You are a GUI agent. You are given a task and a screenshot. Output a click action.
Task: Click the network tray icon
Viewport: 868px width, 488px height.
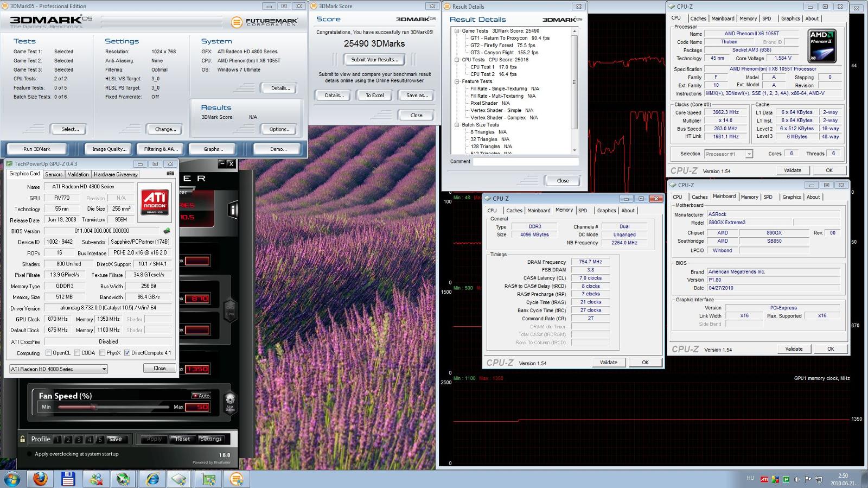(819, 479)
